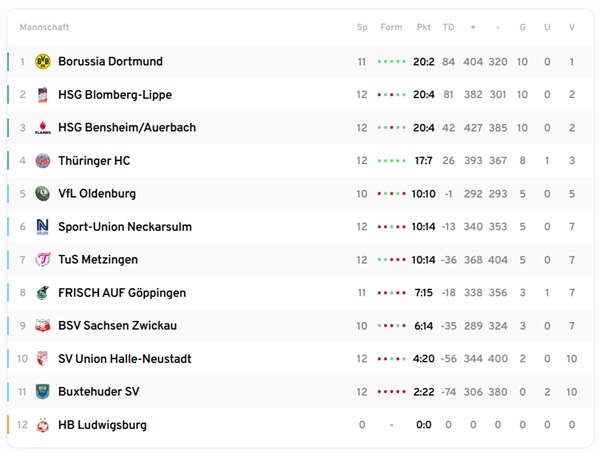Click the HSG Bensheim/Auerbach Flames logo

pyautogui.click(x=42, y=128)
